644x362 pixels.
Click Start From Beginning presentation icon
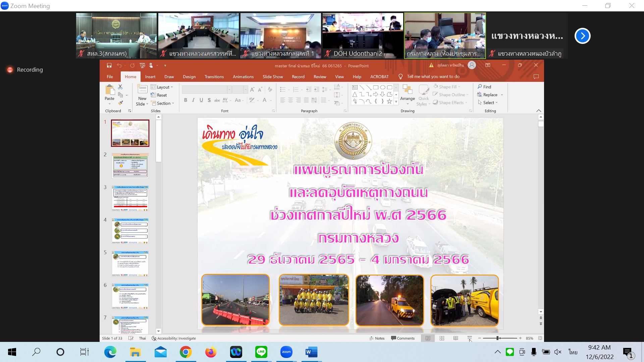[142, 66]
